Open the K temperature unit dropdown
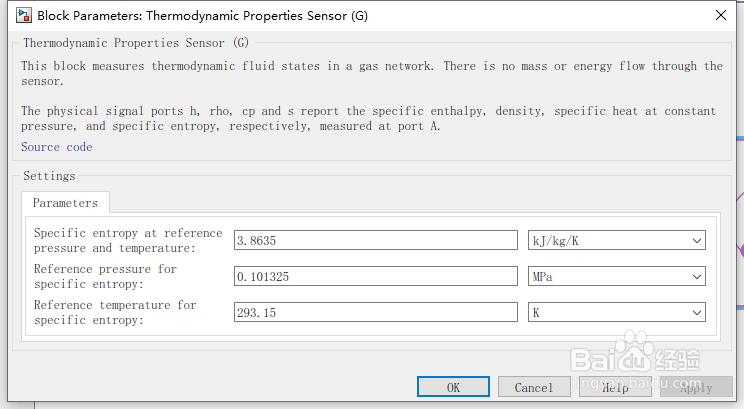The width and height of the screenshot is (744, 409). tap(617, 313)
